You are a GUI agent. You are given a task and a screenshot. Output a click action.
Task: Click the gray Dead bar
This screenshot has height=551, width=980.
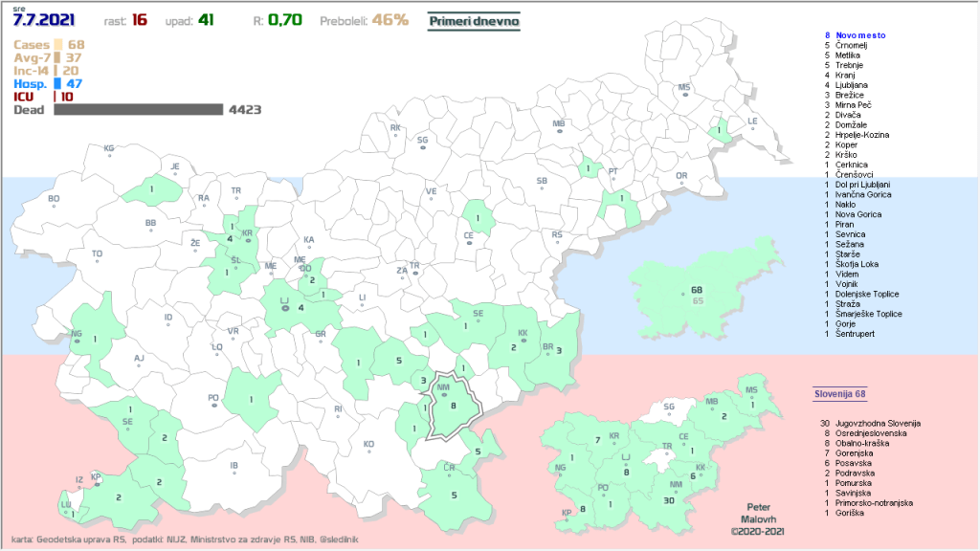138,110
